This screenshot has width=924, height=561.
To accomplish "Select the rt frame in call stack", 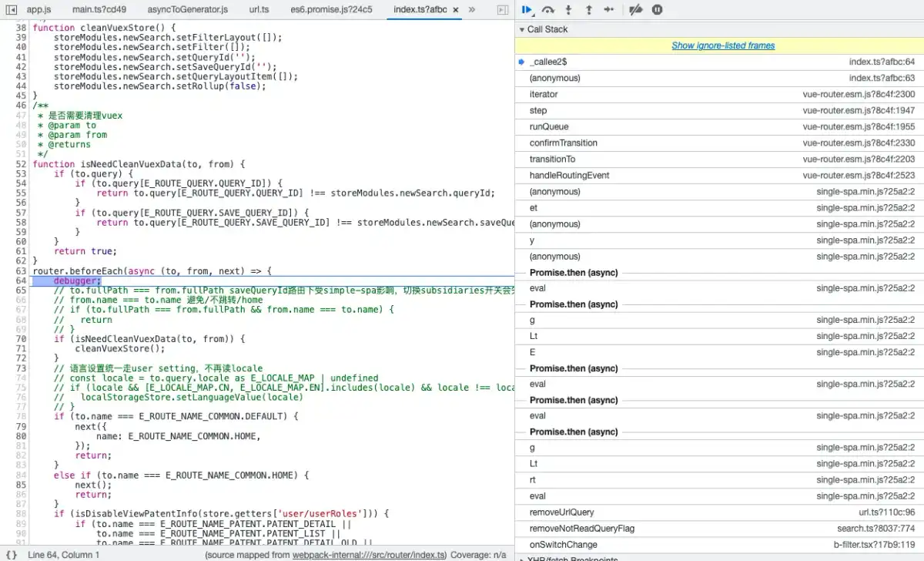I will (719, 479).
